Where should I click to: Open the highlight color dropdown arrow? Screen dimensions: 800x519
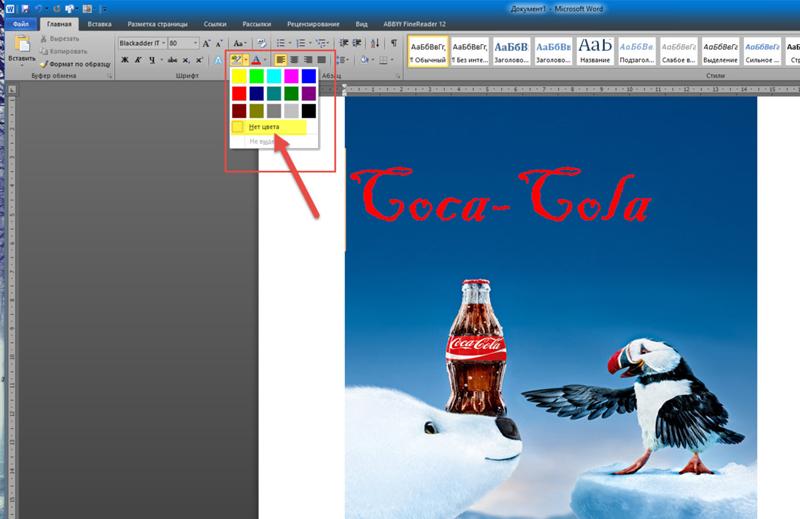[246, 60]
